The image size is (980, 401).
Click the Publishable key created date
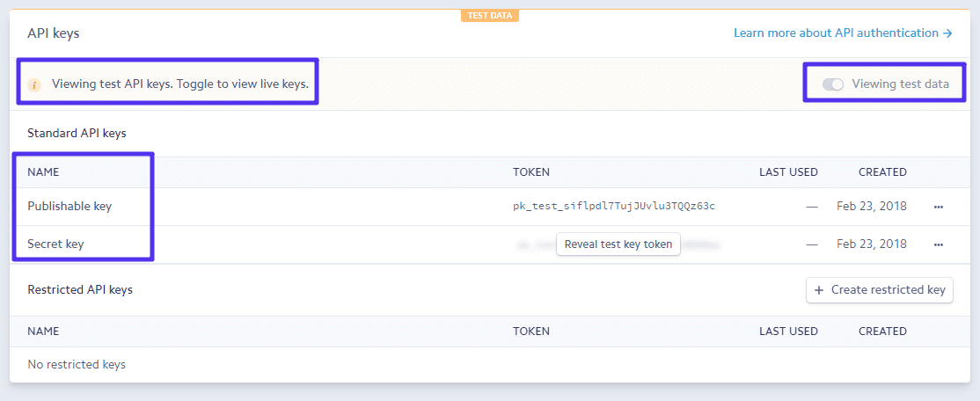point(871,207)
